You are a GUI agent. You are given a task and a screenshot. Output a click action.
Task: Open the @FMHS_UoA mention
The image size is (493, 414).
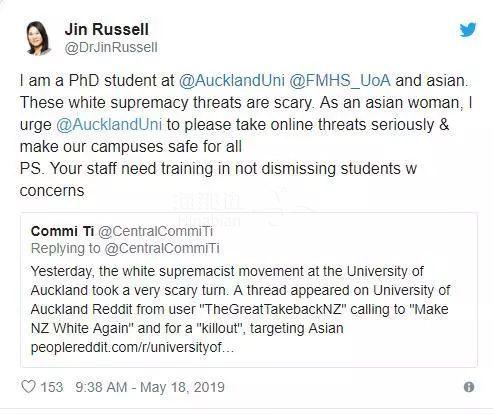tap(340, 80)
